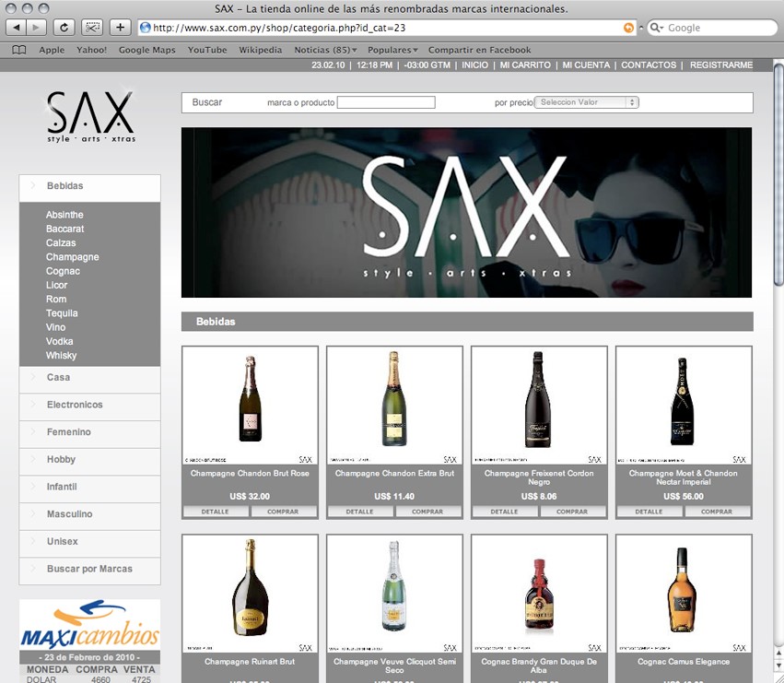Expand the Infantil category
The width and height of the screenshot is (784, 683).
(90, 487)
